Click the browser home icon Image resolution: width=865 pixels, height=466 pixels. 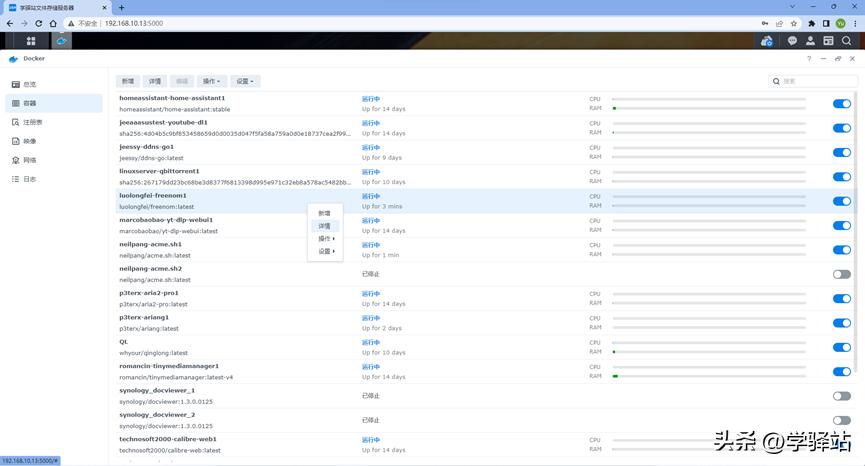tap(53, 23)
